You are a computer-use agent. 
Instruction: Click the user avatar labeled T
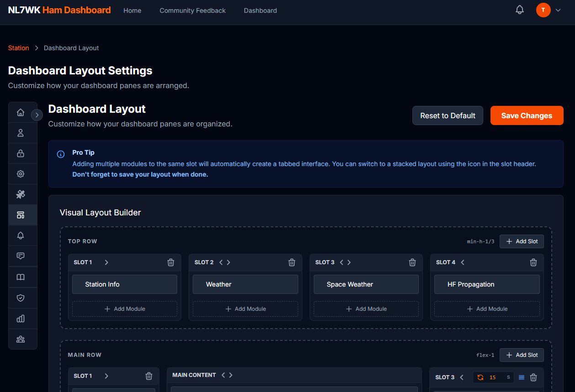click(x=543, y=10)
